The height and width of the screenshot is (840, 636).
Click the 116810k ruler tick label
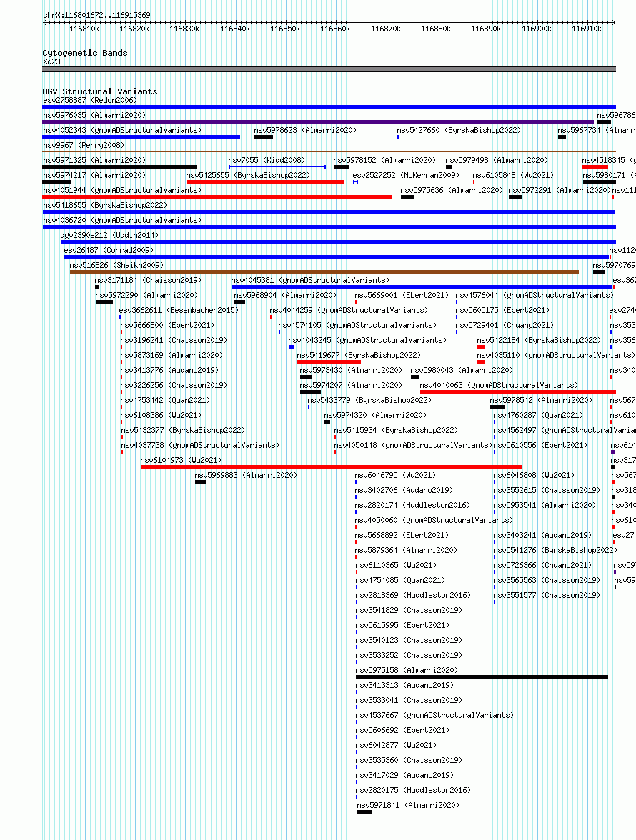(84, 29)
